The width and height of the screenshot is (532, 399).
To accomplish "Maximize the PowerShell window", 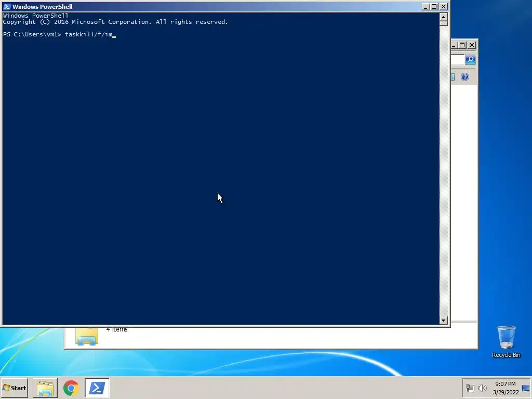I will pos(434,6).
